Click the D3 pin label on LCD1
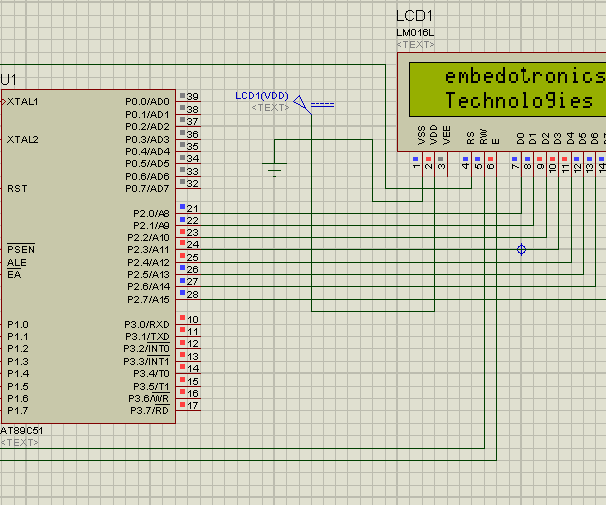Screen dimensions: 606x505 pyautogui.click(x=557, y=138)
